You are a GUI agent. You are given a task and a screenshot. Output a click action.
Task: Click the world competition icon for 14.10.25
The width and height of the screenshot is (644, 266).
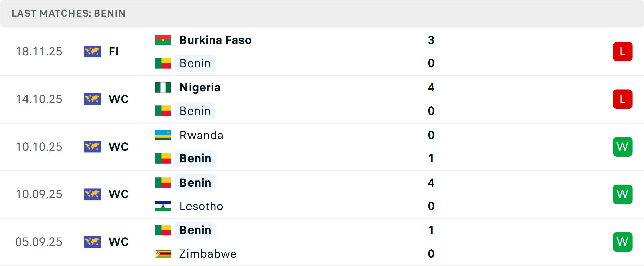pyautogui.click(x=92, y=99)
